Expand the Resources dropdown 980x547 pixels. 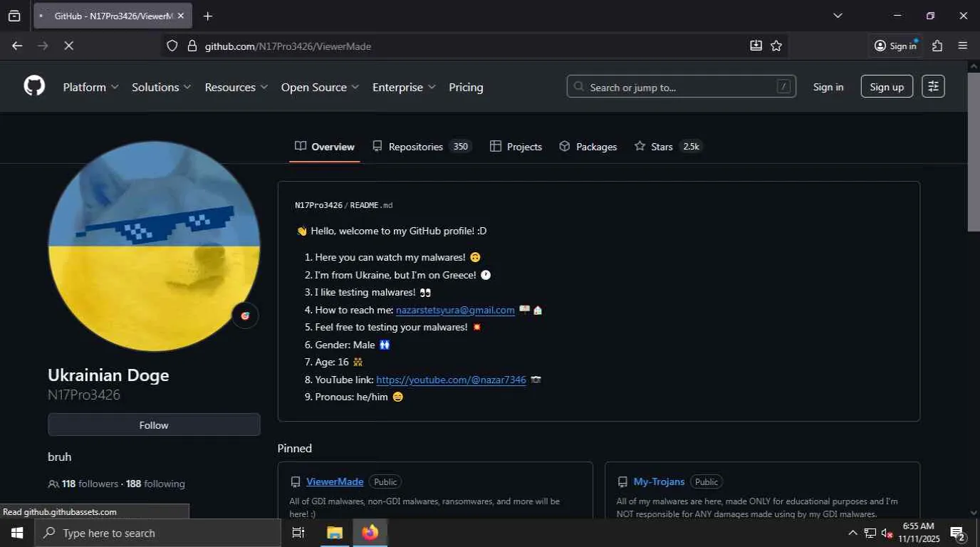point(236,87)
